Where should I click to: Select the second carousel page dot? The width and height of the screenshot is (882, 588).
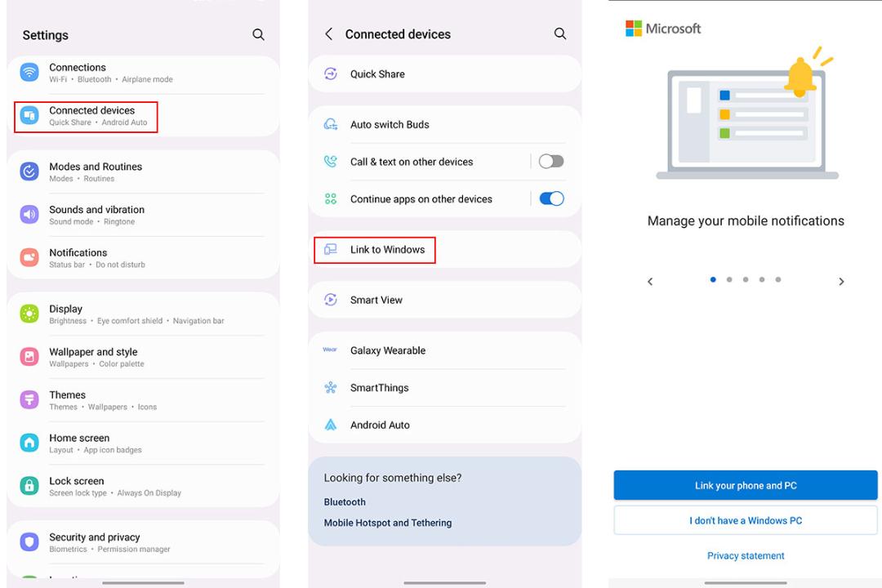tap(729, 279)
